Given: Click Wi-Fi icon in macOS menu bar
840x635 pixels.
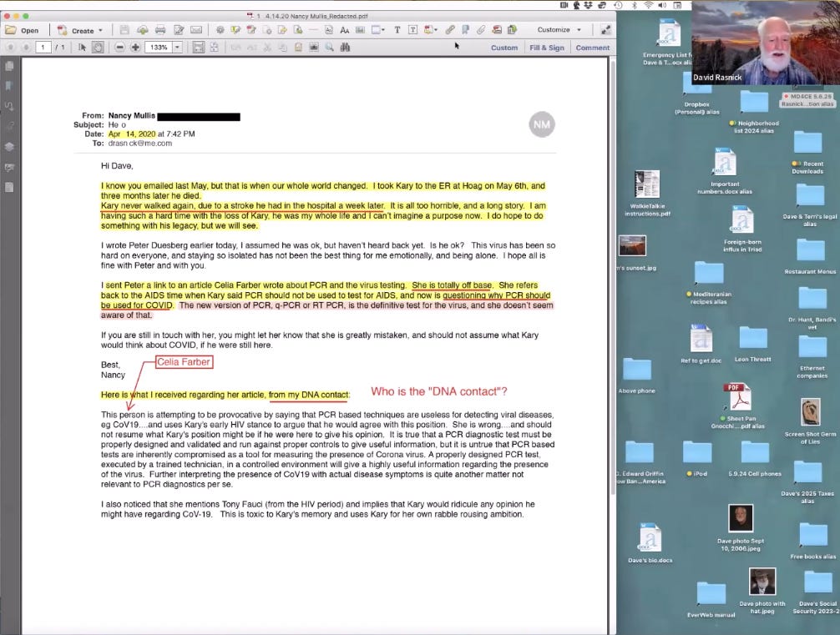Looking at the screenshot, I should 648,5.
